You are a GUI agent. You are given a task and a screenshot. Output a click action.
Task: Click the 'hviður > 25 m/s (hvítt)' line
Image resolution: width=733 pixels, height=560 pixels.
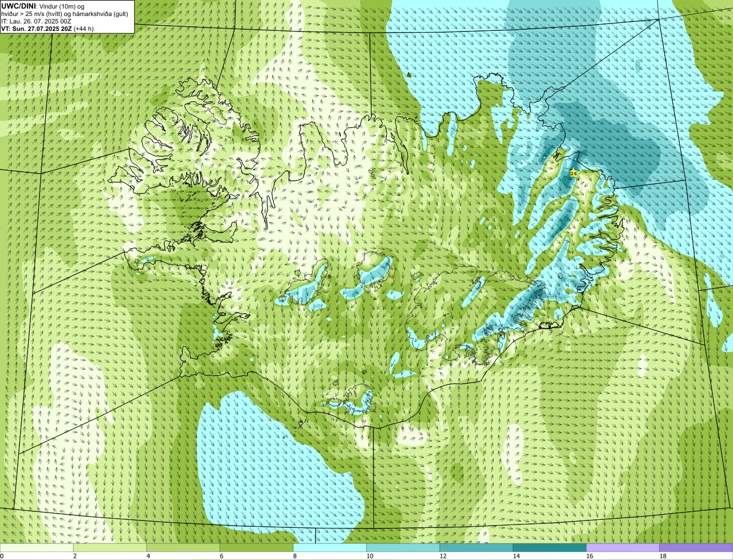point(65,14)
